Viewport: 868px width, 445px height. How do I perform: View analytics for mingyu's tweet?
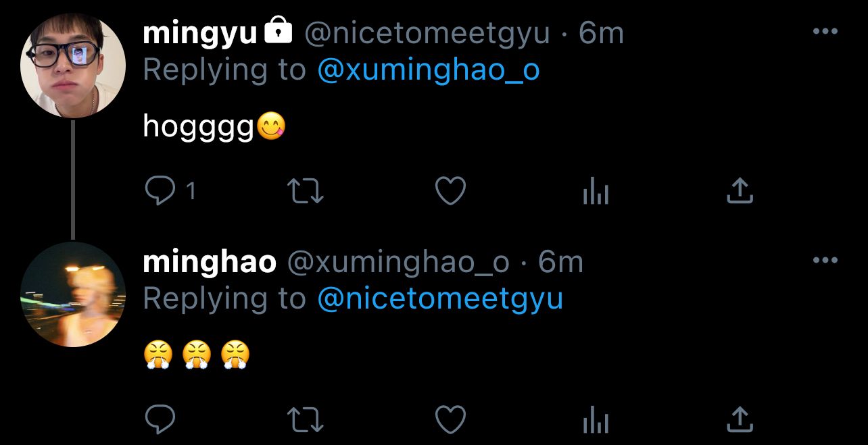[596, 192]
